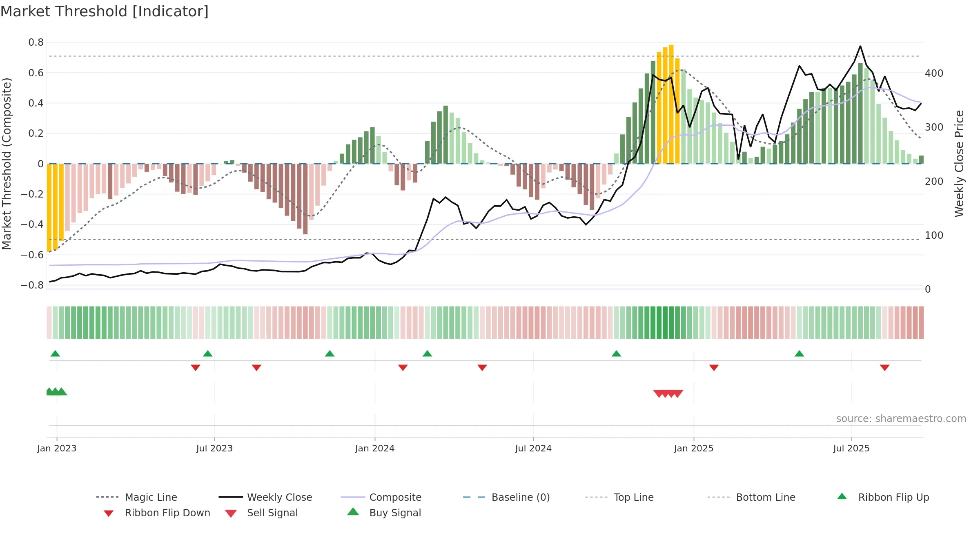Click the ribbon flip up triangle just before Jul 2023
This screenshot has width=980, height=551.
pos(207,353)
